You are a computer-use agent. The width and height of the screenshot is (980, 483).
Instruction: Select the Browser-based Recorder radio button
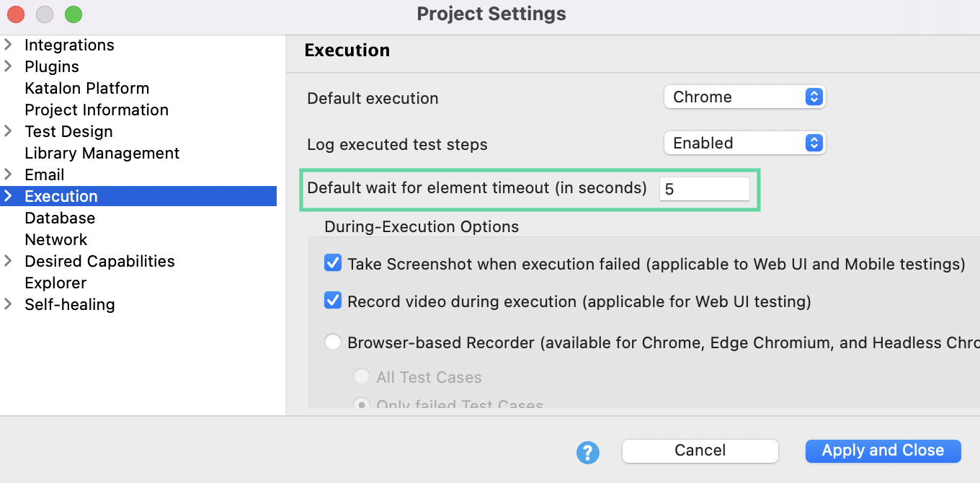pyautogui.click(x=333, y=342)
